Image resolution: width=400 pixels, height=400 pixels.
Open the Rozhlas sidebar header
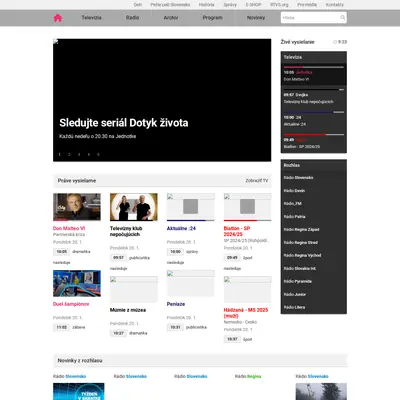click(x=314, y=165)
